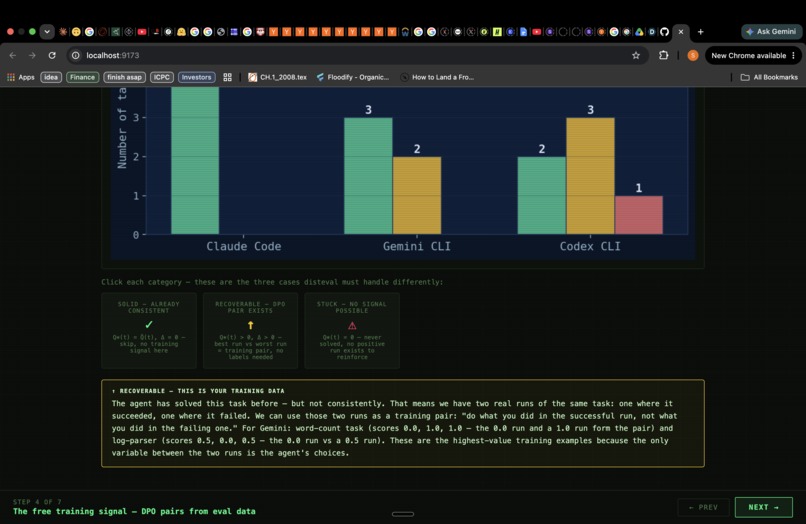Open the Investors bookmark folder
The height and width of the screenshot is (524, 806).
point(196,77)
